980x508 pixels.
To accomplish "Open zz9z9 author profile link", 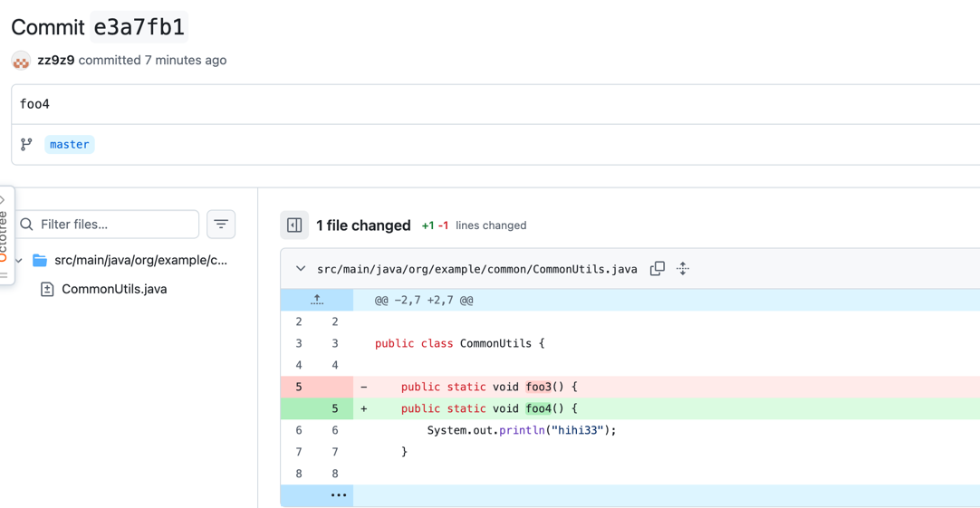I will tap(55, 60).
